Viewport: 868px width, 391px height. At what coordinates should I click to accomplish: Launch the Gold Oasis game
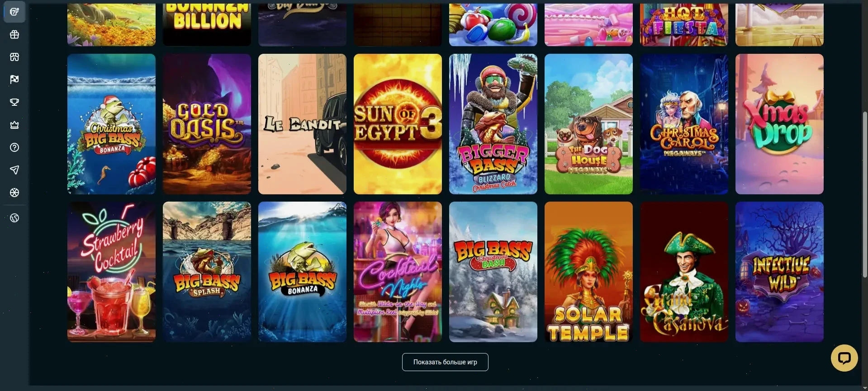(207, 124)
